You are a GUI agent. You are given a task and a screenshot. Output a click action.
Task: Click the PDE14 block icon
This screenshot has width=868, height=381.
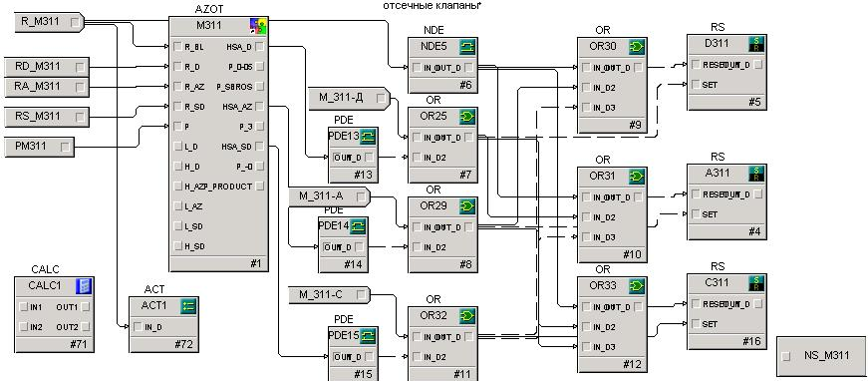(x=358, y=225)
